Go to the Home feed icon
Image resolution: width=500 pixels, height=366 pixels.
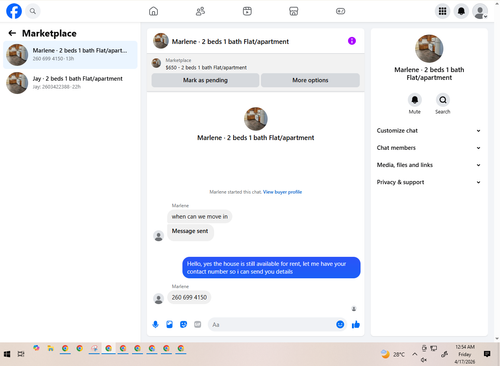153,11
